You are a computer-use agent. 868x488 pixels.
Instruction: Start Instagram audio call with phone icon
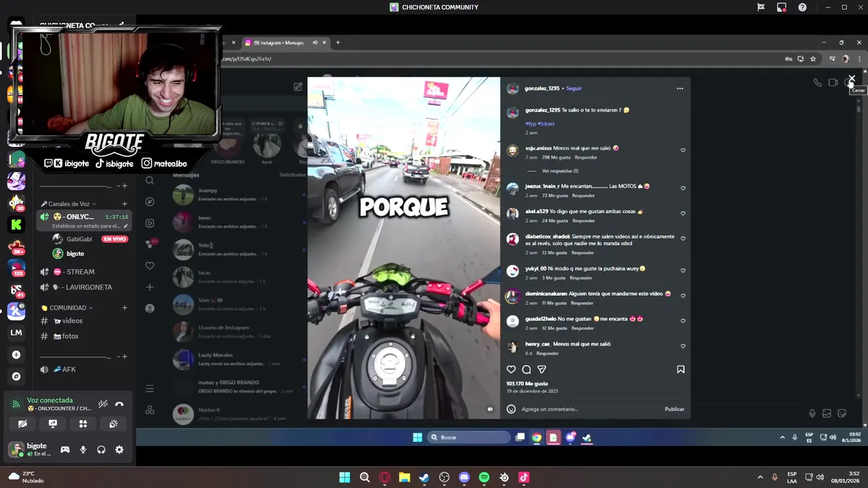coord(818,83)
